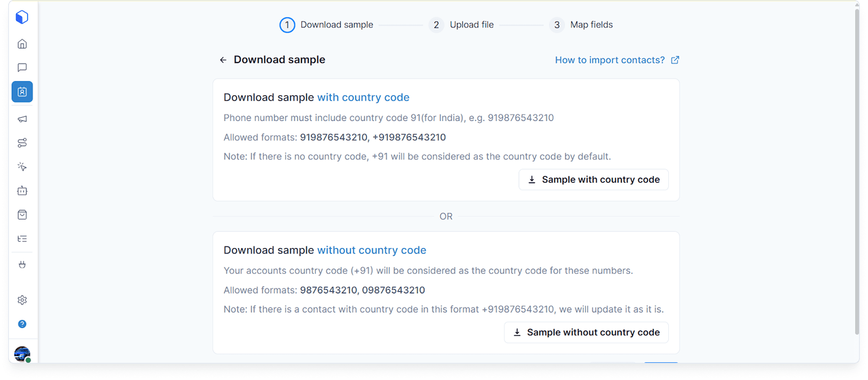Download Sample with country code
The width and height of the screenshot is (868, 380).
pyautogui.click(x=593, y=179)
